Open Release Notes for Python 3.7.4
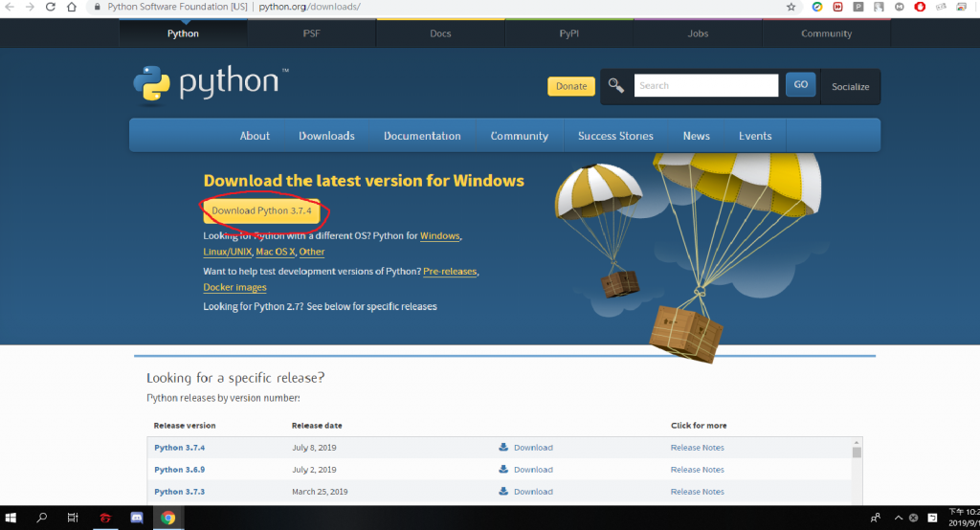Viewport: 980px width, 530px height. click(x=698, y=448)
